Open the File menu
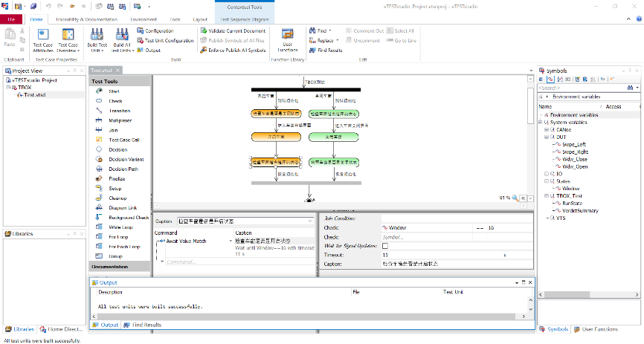The height and width of the screenshot is (344, 644). coord(11,19)
